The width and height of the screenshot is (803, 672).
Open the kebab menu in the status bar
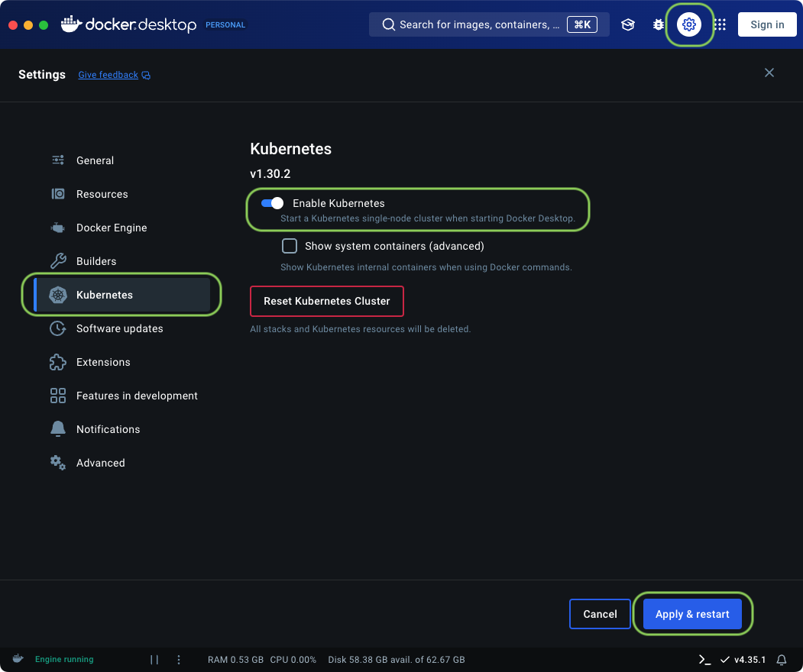(178, 659)
